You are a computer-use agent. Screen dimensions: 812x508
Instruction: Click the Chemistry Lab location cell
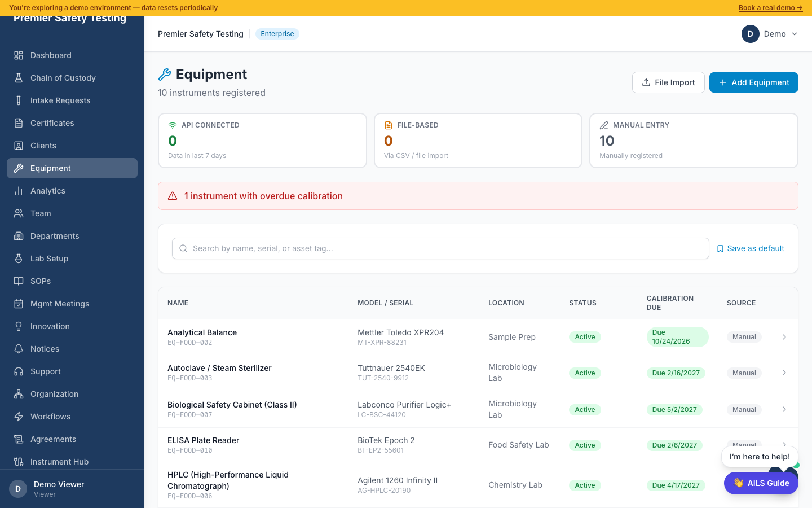[x=515, y=485]
